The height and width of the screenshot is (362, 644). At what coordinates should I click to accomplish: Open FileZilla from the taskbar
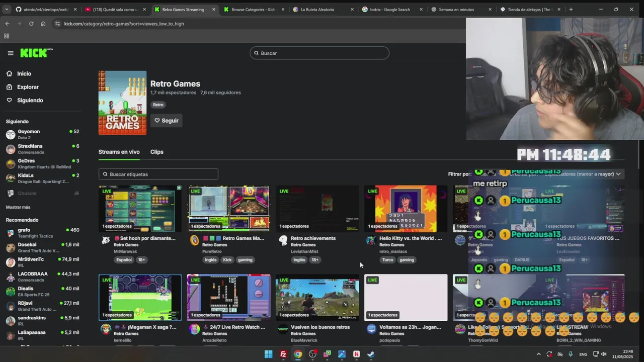[283, 354]
